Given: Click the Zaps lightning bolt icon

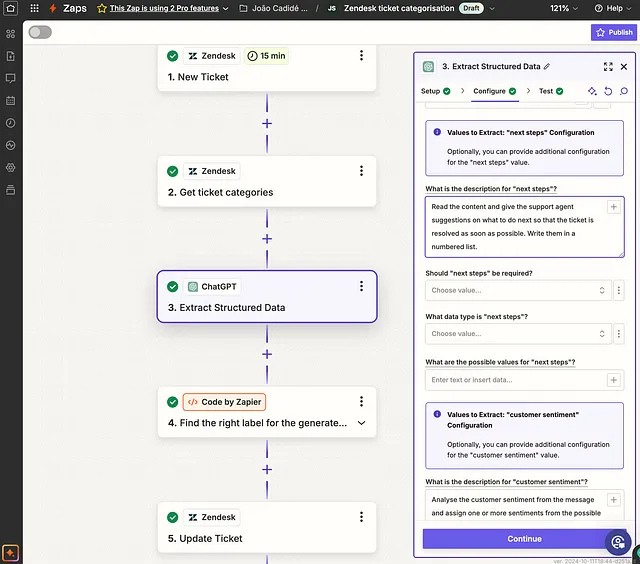Looking at the screenshot, I should 53,8.
